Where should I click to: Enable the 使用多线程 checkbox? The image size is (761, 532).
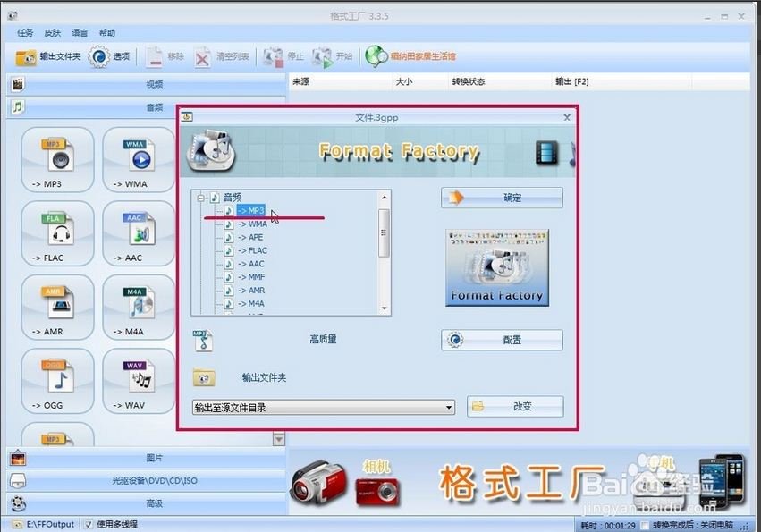pos(87,524)
